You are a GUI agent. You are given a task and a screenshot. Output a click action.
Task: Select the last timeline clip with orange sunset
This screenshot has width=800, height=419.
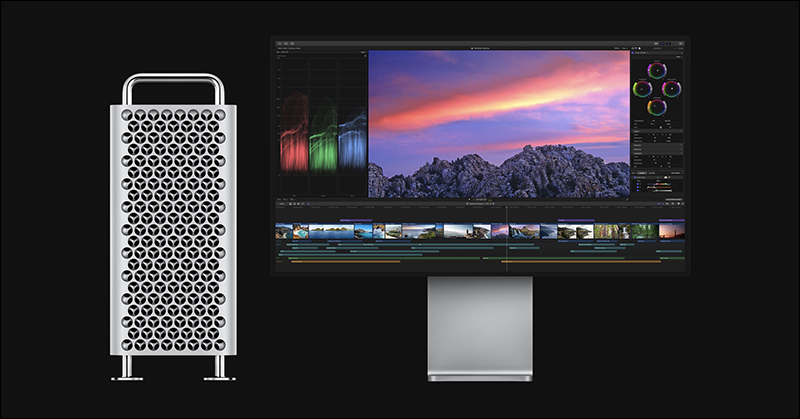coord(672,230)
